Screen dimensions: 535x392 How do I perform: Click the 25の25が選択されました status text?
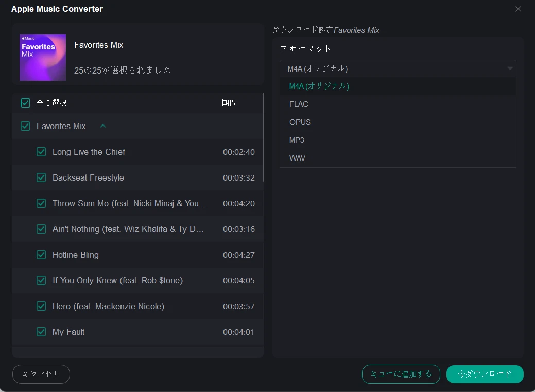[123, 70]
